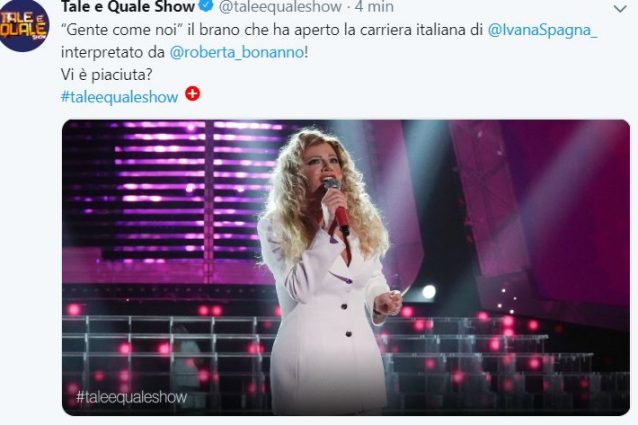This screenshot has width=638, height=425.
Task: Expand the tweet options chevron menu
Action: tap(620, 8)
